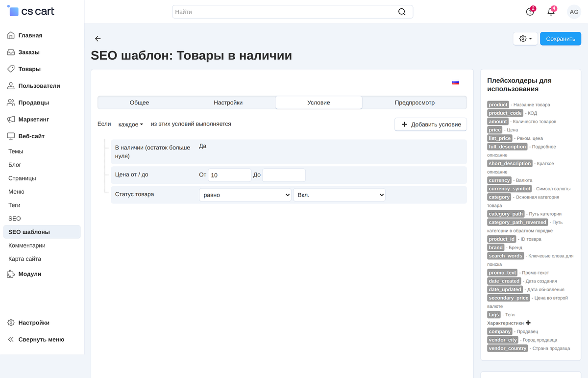Open the равно operator dropdown
This screenshot has width=588, height=378.
(x=245, y=195)
